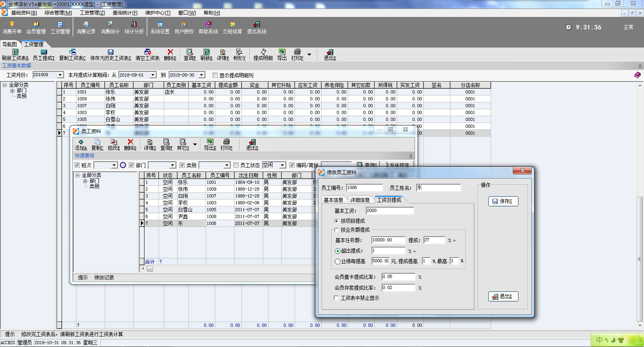Switch to the 详细信息 tab
The height and width of the screenshot is (347, 644).
(360, 200)
